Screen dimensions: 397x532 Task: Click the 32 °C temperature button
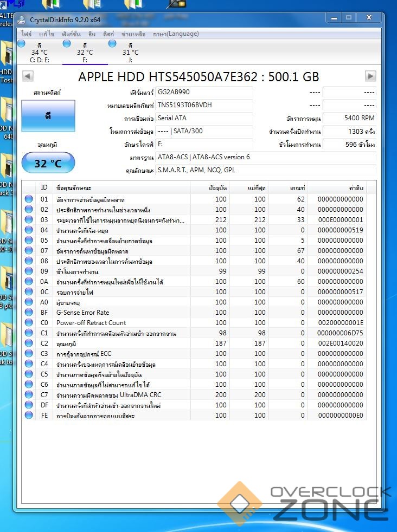point(48,163)
